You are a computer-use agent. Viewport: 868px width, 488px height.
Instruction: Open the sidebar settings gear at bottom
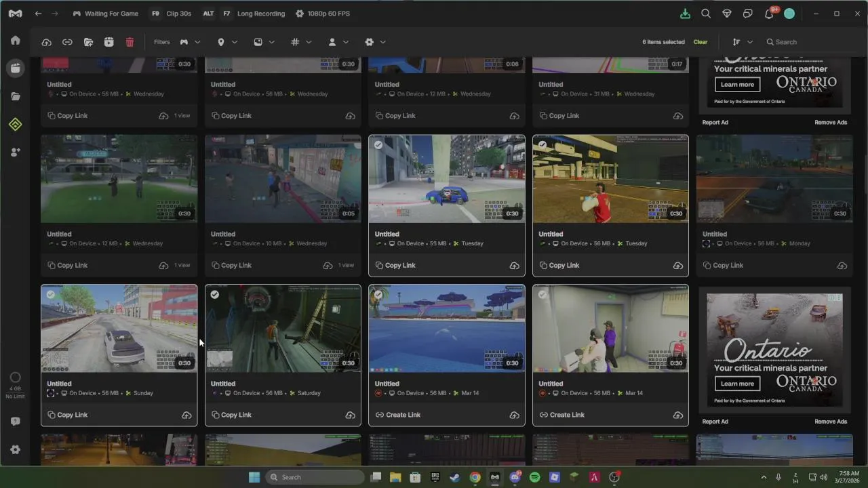16,449
